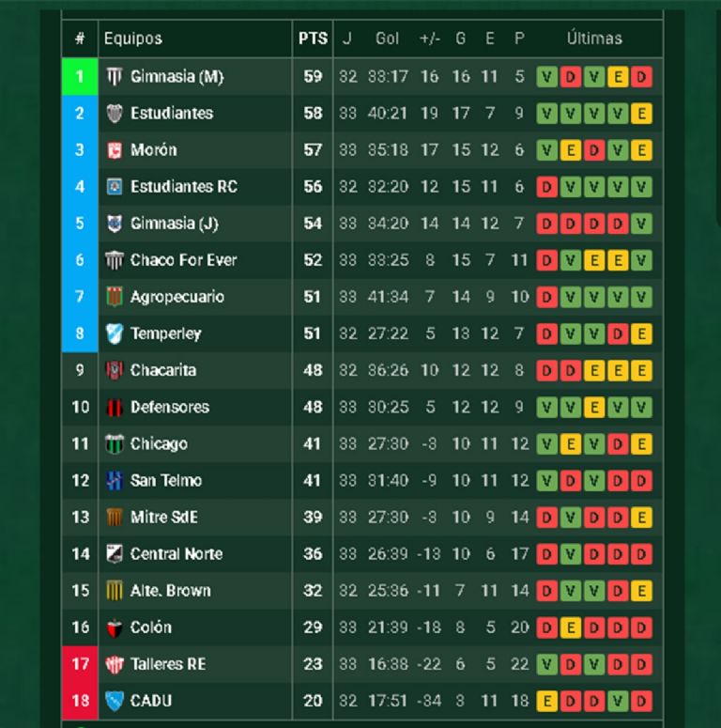This screenshot has height=728, width=721.
Task: Click the Temperley shield icon
Action: (x=115, y=333)
